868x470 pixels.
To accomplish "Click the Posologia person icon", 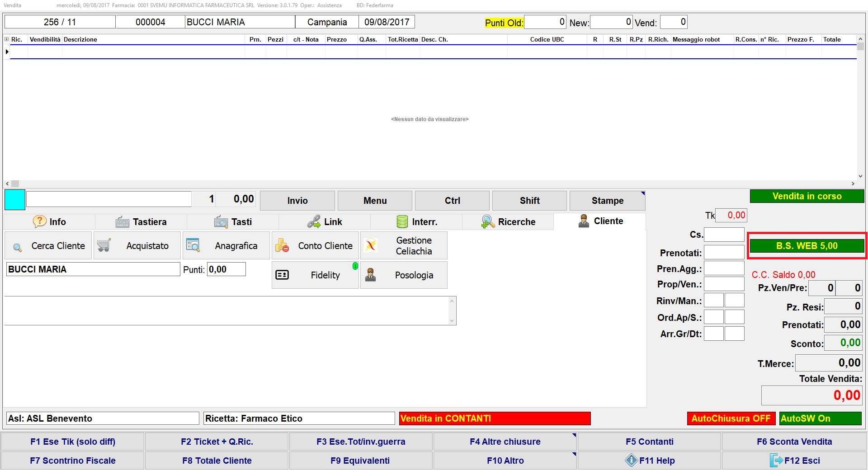I will pyautogui.click(x=371, y=275).
